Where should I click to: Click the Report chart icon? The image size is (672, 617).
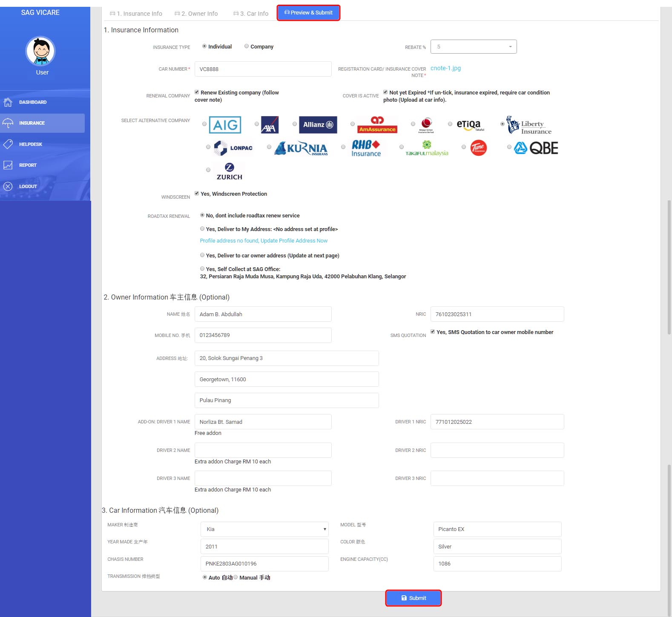tap(8, 165)
